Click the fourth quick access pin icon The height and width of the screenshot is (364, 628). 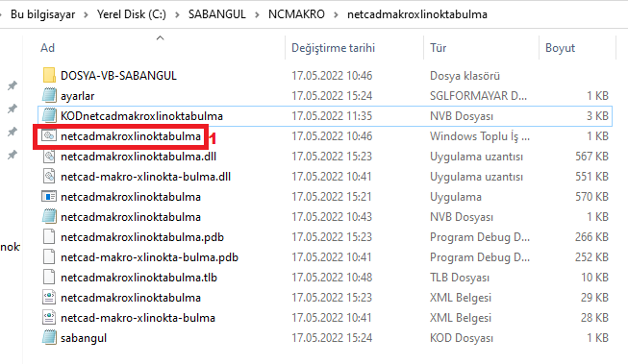(x=13, y=155)
